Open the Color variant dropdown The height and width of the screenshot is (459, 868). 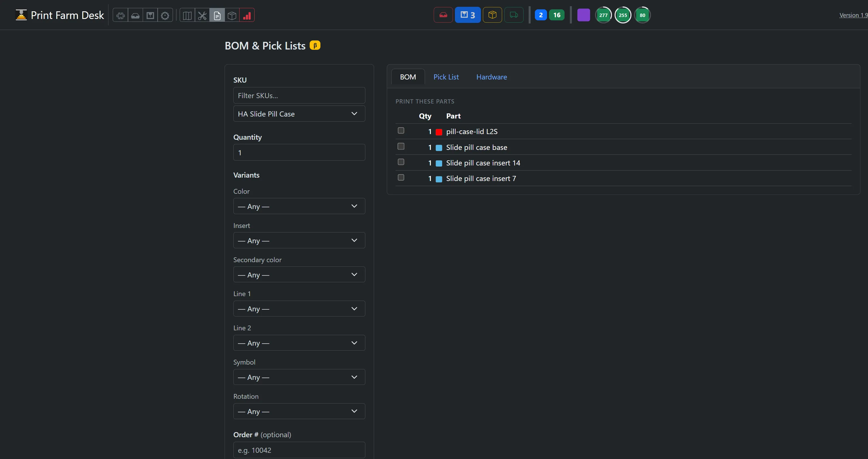tap(299, 206)
